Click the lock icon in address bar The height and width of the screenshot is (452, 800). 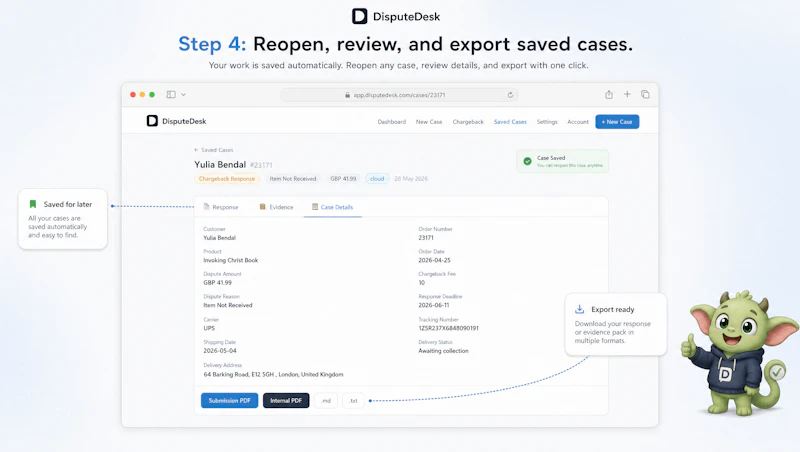point(347,95)
